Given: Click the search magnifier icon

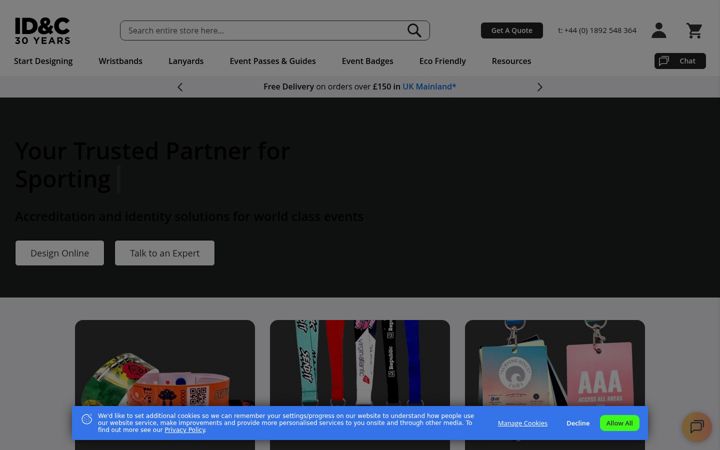Looking at the screenshot, I should point(414,30).
